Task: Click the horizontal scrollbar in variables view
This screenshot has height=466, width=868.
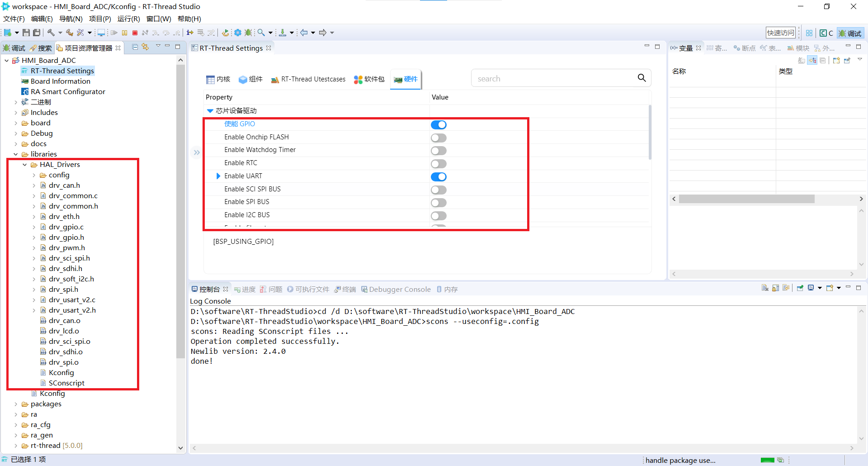Action: [x=747, y=199]
